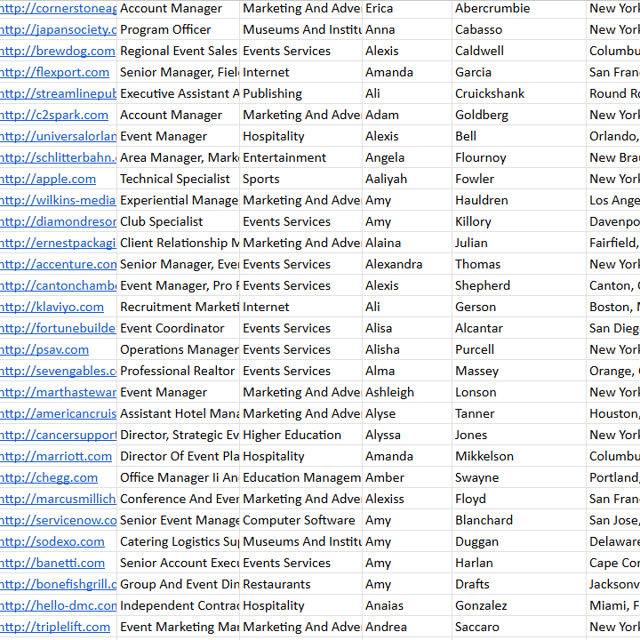This screenshot has width=640, height=640.
Task: Select the Program Officer cell
Action: click(178, 30)
